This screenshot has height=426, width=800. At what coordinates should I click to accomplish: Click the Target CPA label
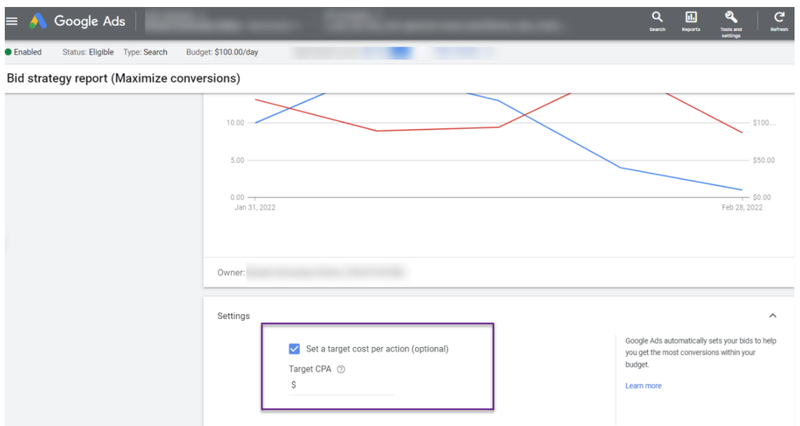tap(310, 369)
